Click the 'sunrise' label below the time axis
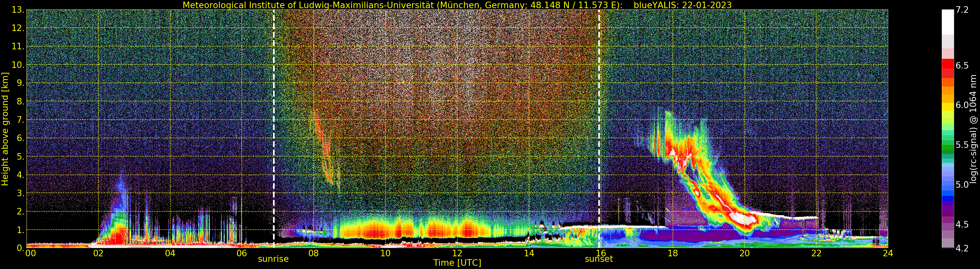 273,259
